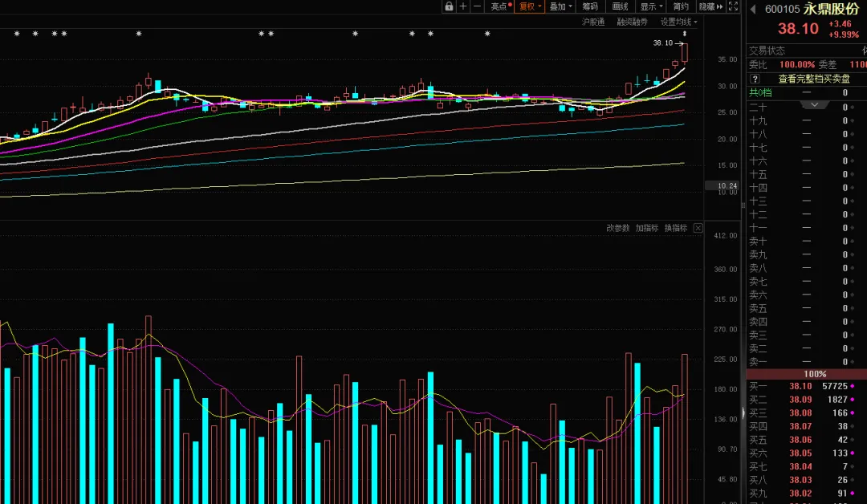
Task: Click the 共0档 label
Action: 760,93
